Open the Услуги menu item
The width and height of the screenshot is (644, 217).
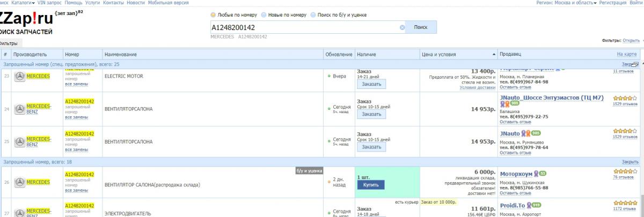click(x=92, y=3)
